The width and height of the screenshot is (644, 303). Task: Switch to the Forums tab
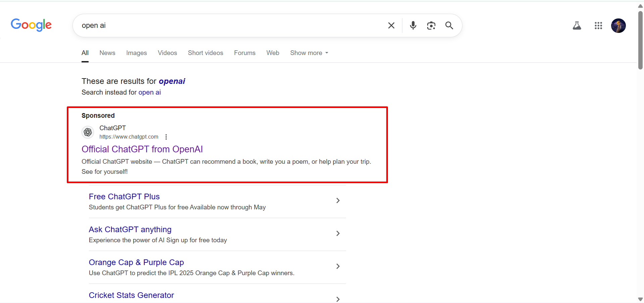[x=245, y=53]
